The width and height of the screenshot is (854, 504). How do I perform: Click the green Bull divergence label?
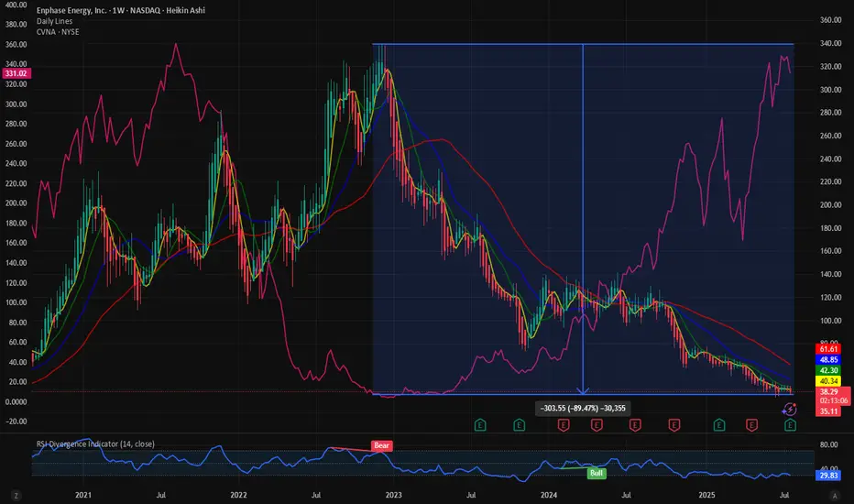[x=597, y=473]
